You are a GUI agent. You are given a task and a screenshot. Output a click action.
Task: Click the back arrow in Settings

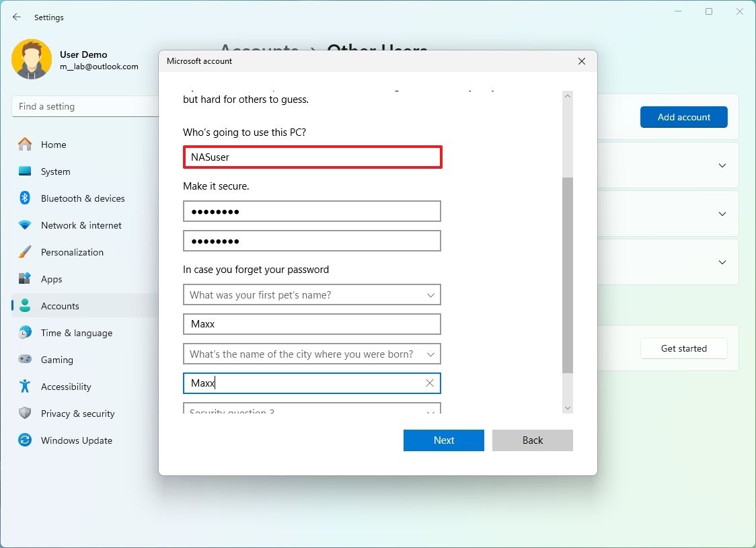[16, 17]
